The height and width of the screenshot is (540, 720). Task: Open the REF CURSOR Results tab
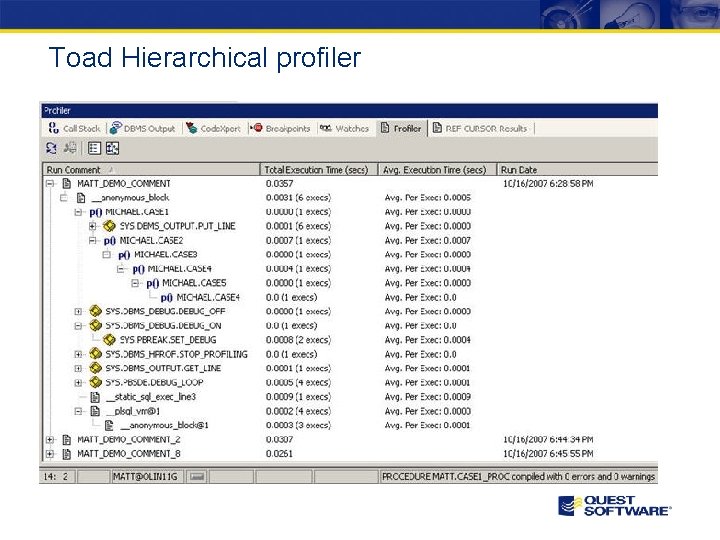click(481, 129)
